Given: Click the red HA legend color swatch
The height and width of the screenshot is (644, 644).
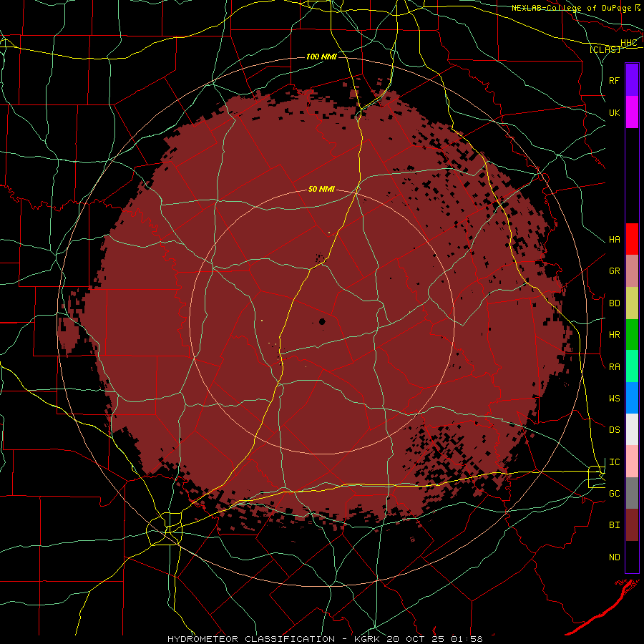Looking at the screenshot, I should [632, 239].
